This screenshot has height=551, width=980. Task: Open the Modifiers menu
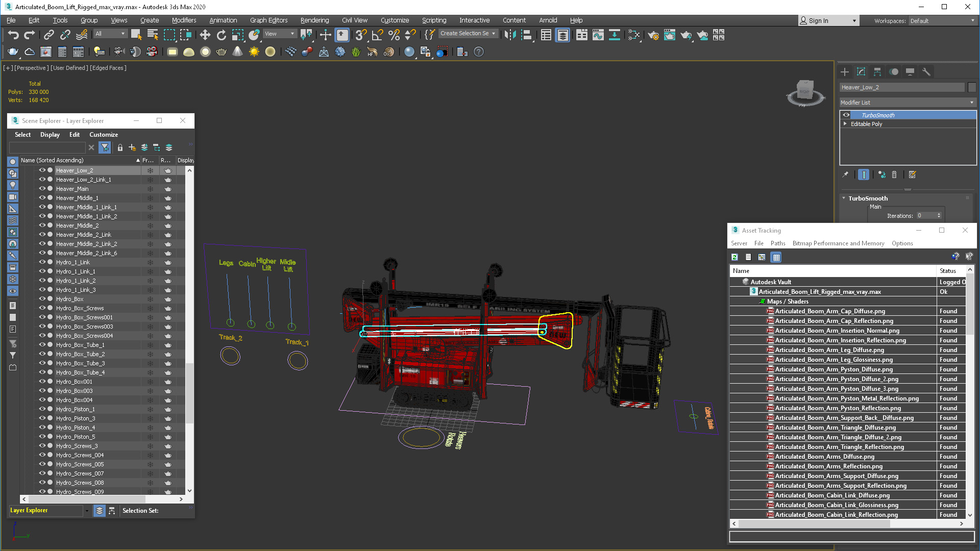click(184, 20)
